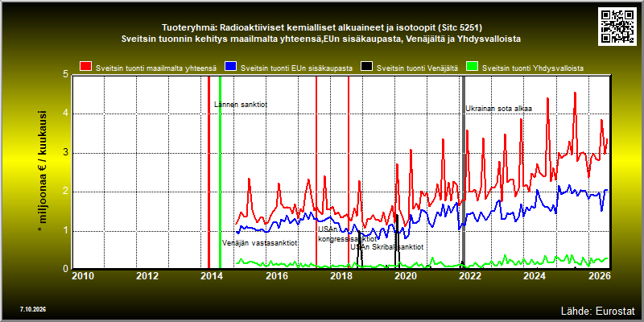Select legend label 'Sveitsin tuonti Yhdysvalloista'

pos(533,68)
